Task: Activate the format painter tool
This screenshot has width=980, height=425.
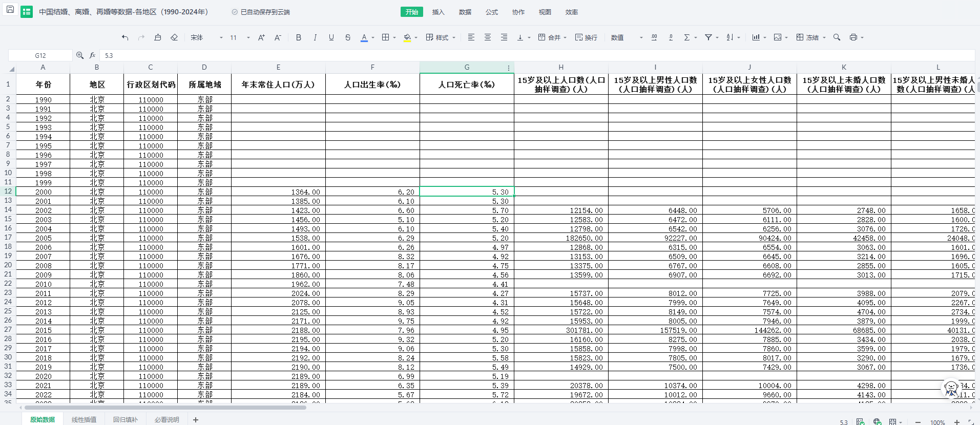Action: tap(158, 37)
